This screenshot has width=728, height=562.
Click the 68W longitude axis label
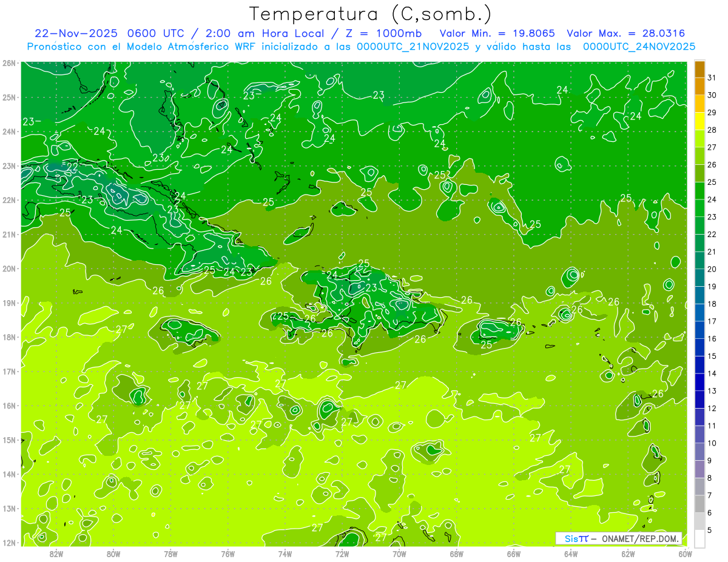(457, 553)
